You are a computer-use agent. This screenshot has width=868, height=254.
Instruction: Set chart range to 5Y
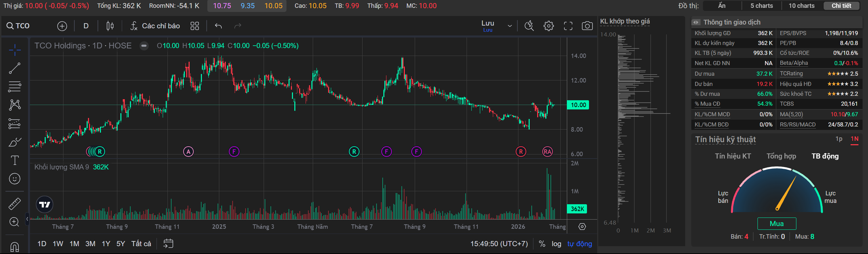121,244
